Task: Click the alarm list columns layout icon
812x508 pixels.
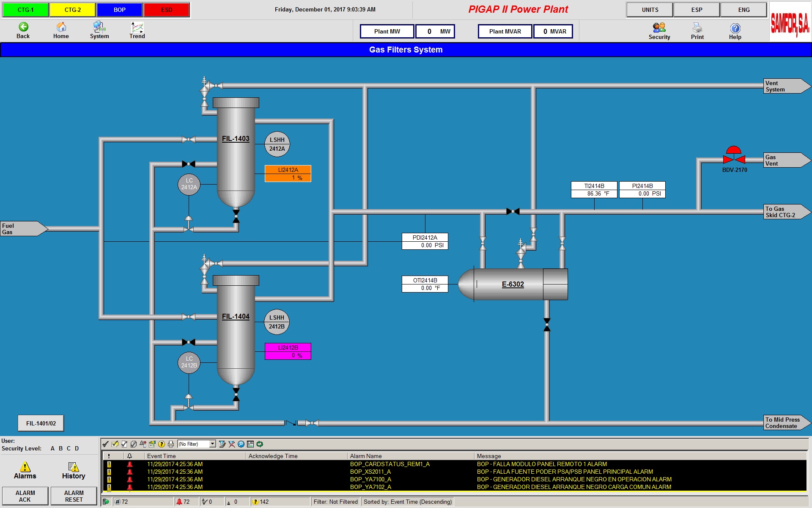Action: tap(250, 444)
